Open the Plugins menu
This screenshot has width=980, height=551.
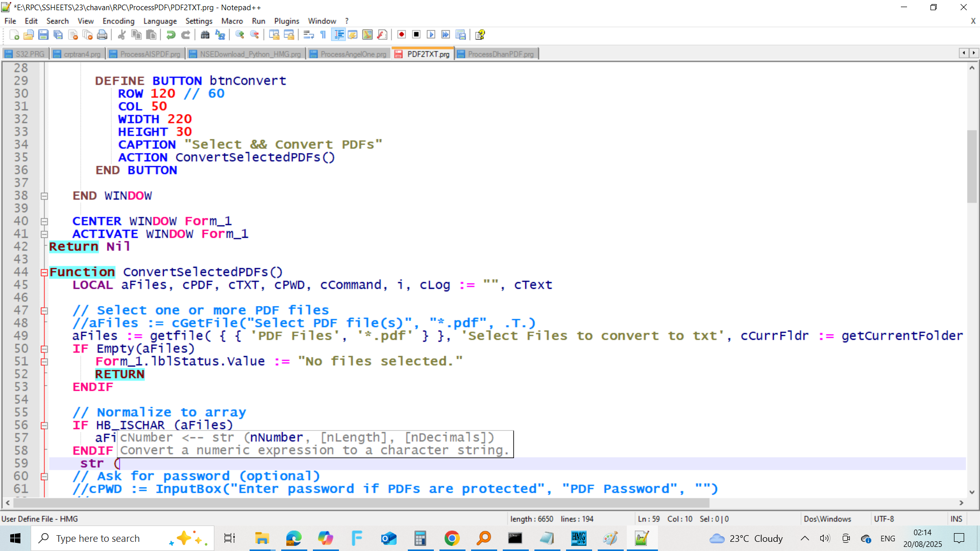coord(286,21)
